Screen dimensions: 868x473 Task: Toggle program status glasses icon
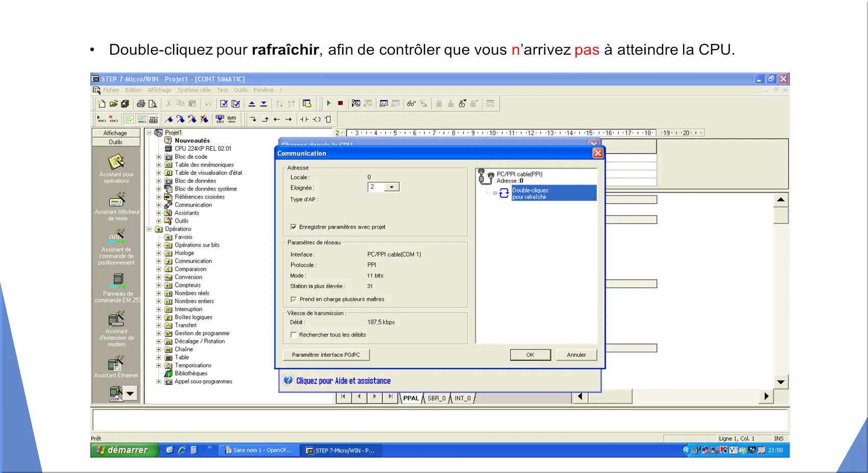[411, 104]
